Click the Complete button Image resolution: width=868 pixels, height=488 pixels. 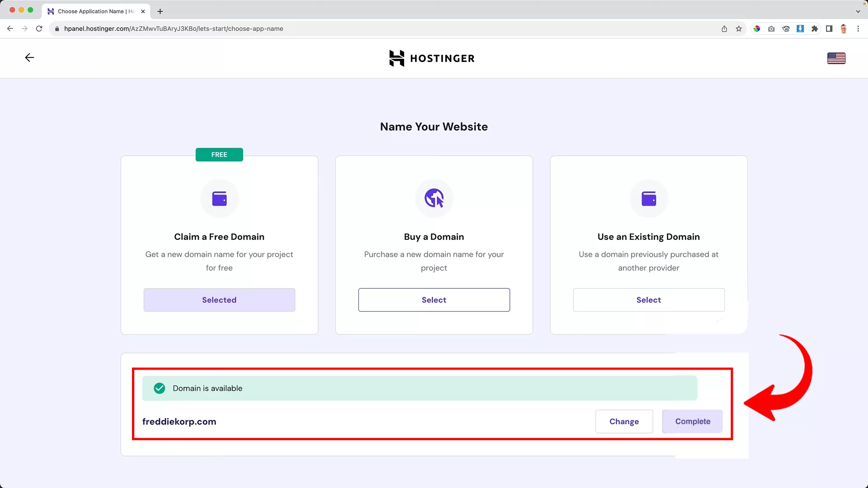pyautogui.click(x=692, y=421)
